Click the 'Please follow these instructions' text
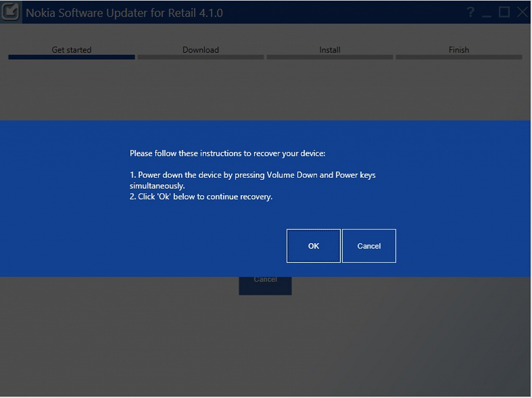Viewport: 532px width, 398px height. 228,153
